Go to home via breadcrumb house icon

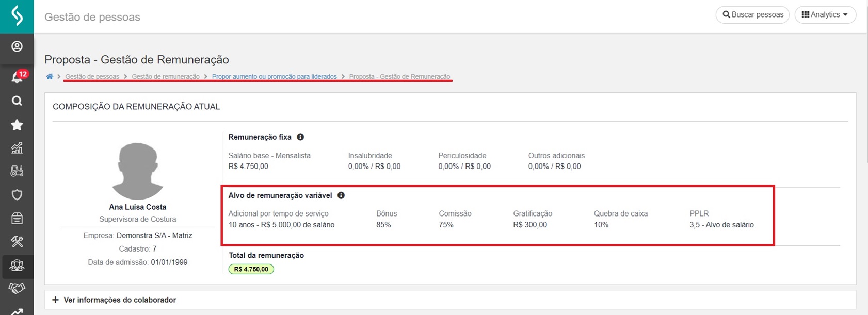point(50,77)
